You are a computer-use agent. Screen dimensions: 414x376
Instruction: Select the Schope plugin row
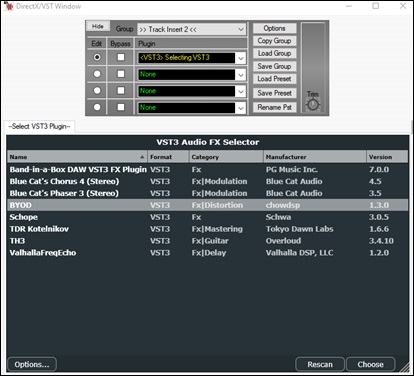pyautogui.click(x=208, y=217)
